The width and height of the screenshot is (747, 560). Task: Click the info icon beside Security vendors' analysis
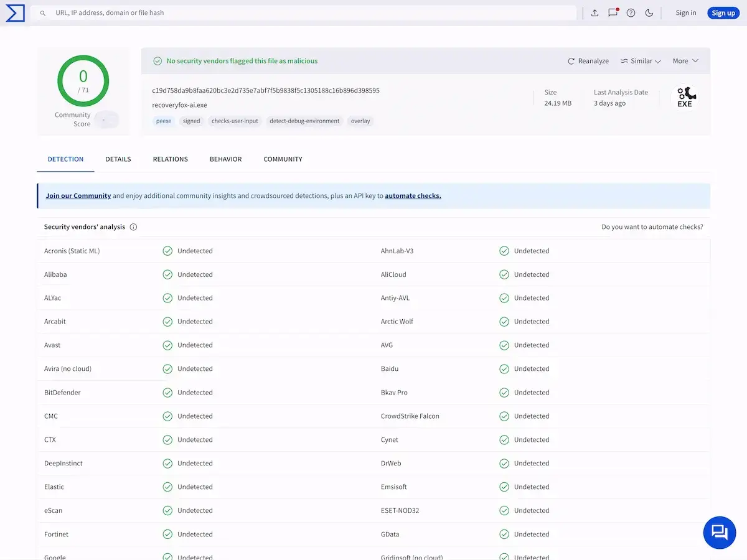pyautogui.click(x=133, y=227)
